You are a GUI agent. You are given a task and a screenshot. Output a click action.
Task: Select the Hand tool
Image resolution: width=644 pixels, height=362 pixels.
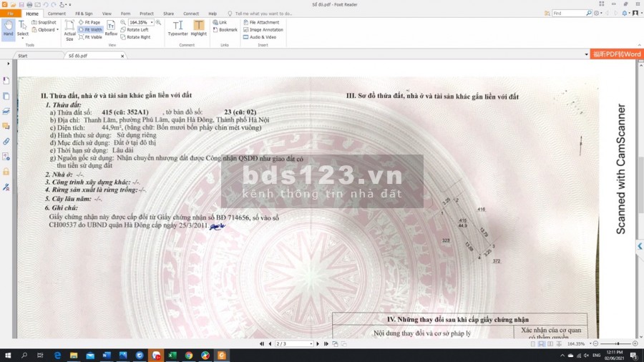coord(8,29)
